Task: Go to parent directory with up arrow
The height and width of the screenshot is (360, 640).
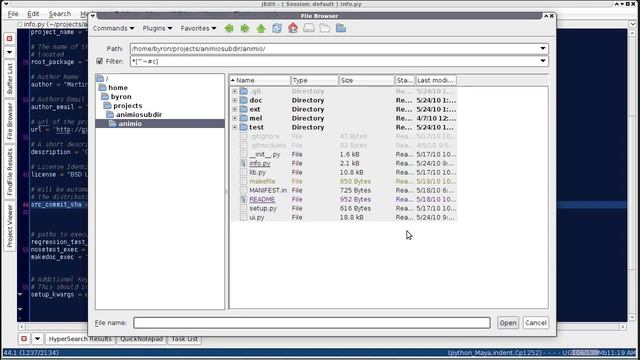Action: (x=261, y=28)
